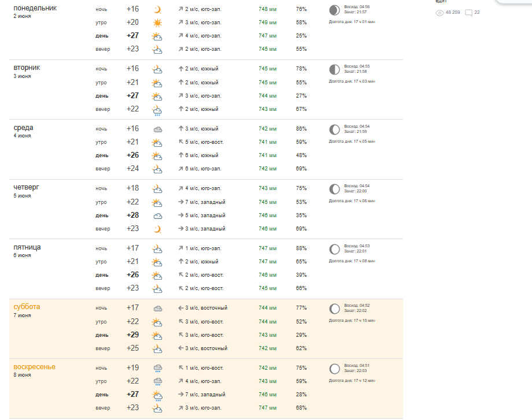Viewport: 532px width, 420px height.
Task: Click Monday night's crescent moon weather icon
Action: (x=157, y=9)
